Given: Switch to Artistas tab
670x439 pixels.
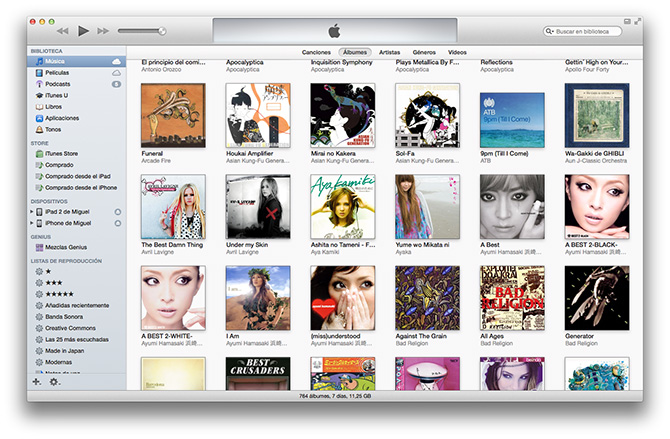Looking at the screenshot, I should (390, 52).
